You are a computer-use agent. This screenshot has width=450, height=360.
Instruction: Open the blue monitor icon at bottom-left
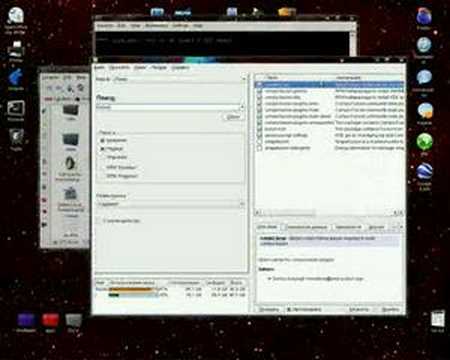pyautogui.click(x=26, y=320)
